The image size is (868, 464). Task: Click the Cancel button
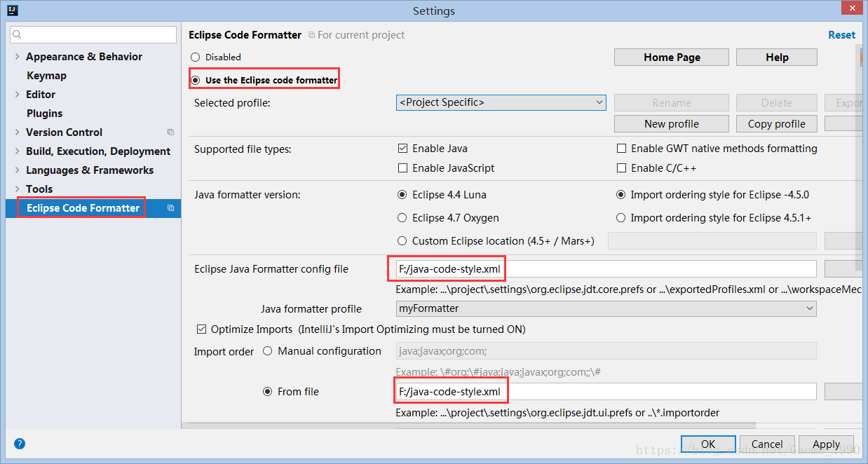tap(767, 444)
